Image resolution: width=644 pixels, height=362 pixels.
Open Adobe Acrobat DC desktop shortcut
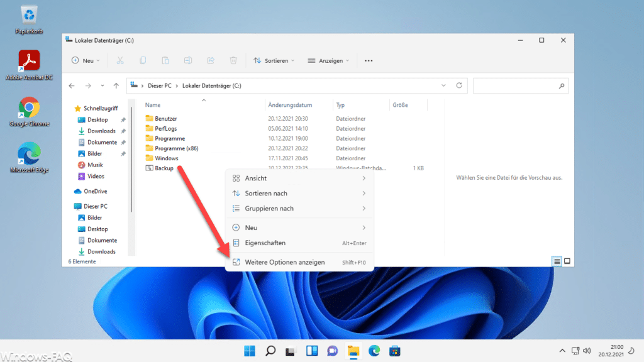(29, 65)
